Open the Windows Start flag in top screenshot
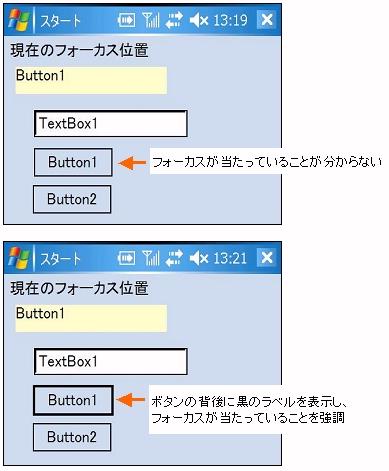This screenshot has height=471, width=389. [19, 20]
